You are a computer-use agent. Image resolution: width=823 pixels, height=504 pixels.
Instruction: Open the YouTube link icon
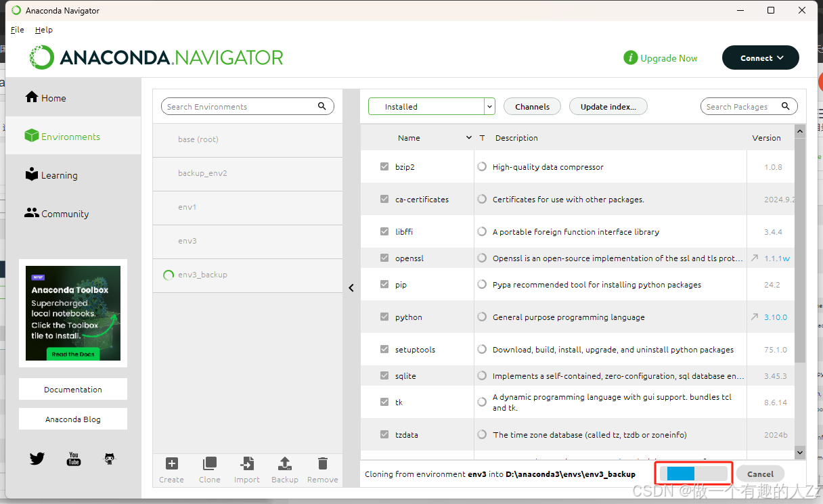pyautogui.click(x=74, y=459)
